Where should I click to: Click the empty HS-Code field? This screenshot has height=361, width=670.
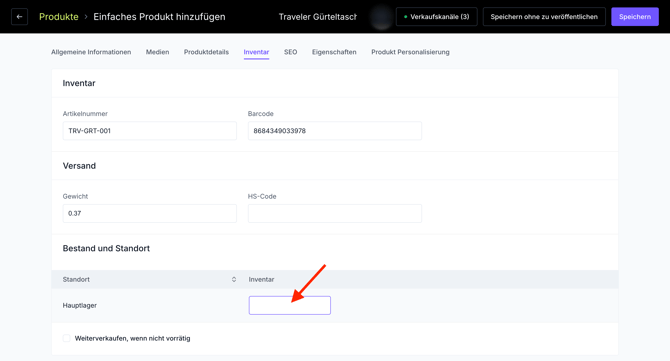[x=335, y=213]
